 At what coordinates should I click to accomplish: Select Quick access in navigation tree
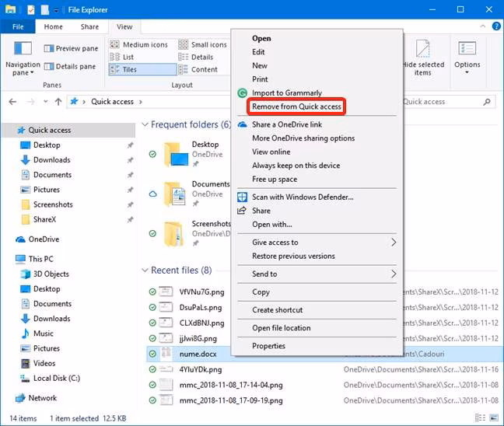point(68,130)
